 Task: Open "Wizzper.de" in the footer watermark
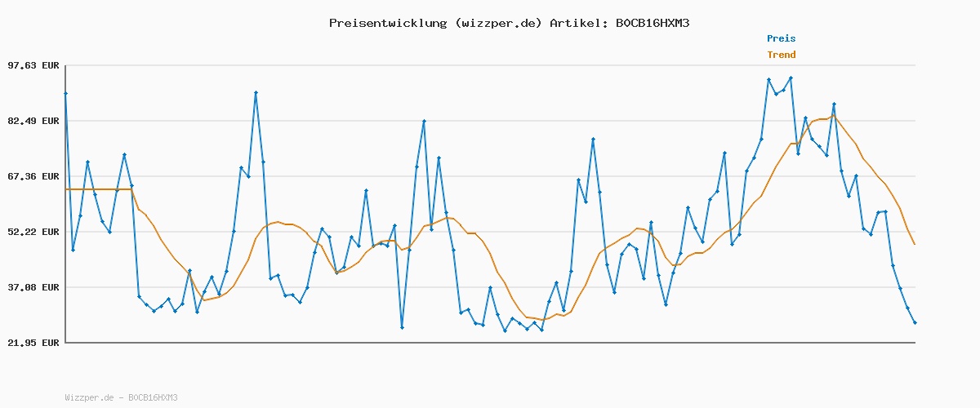point(89,397)
